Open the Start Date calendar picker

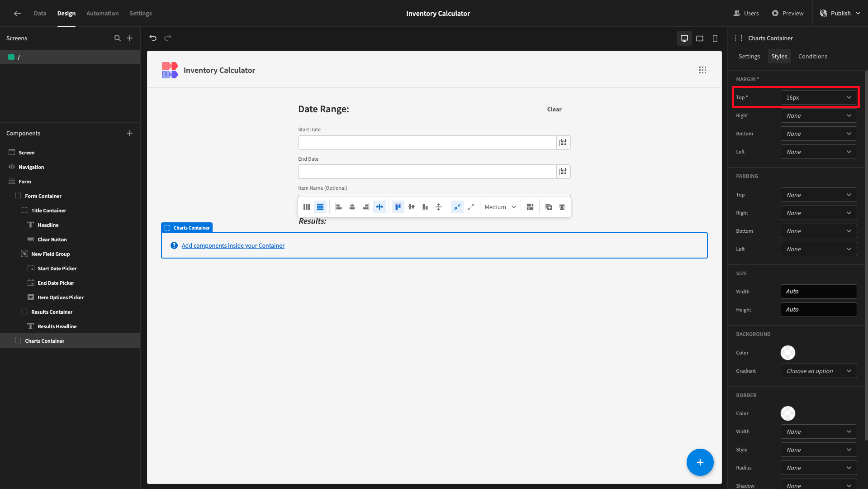(x=563, y=143)
